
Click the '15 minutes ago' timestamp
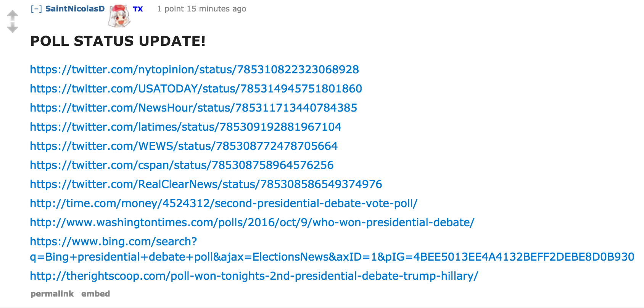216,9
